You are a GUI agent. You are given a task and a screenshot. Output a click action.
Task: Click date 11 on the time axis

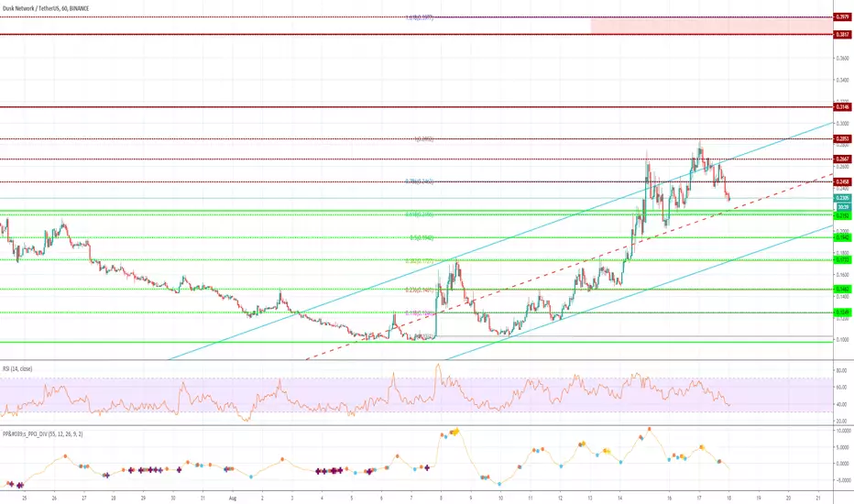[531, 498]
